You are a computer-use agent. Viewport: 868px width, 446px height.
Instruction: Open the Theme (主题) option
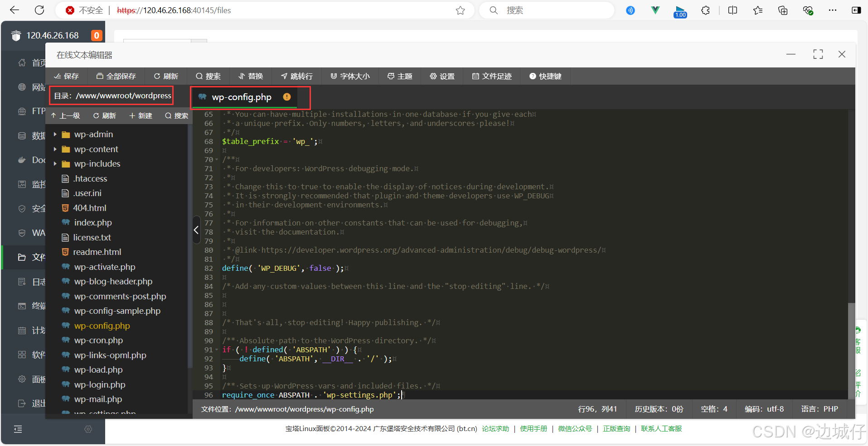(x=400, y=76)
